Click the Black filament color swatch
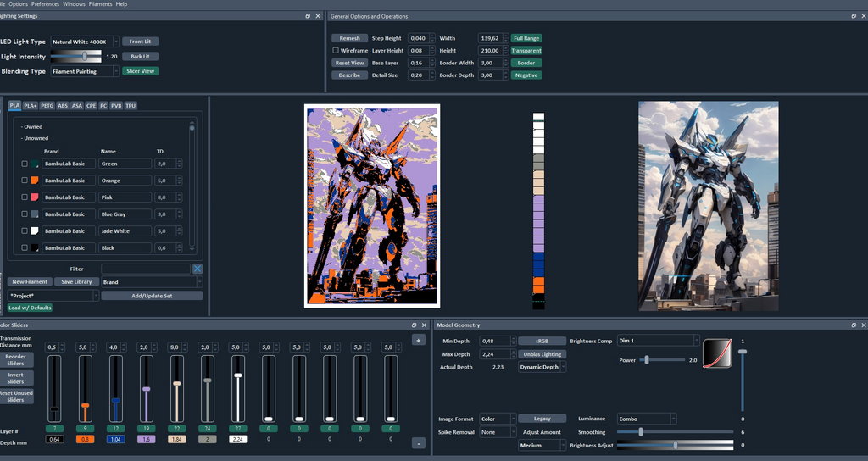This screenshot has height=461, width=868. pyautogui.click(x=34, y=248)
